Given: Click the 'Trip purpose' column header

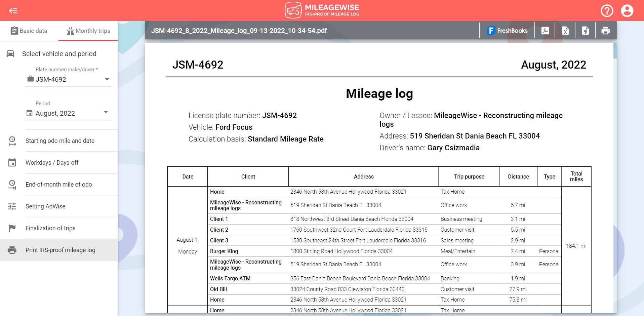Looking at the screenshot, I should [469, 176].
